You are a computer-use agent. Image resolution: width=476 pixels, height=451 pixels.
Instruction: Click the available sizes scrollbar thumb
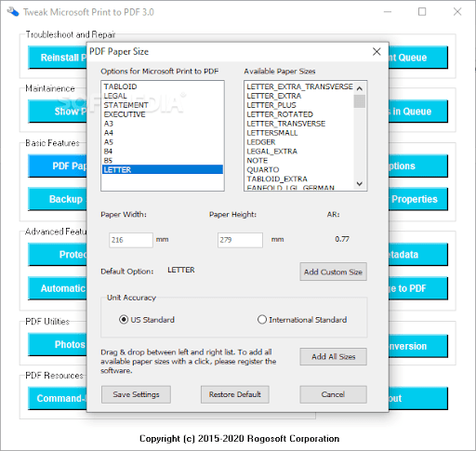click(x=360, y=101)
